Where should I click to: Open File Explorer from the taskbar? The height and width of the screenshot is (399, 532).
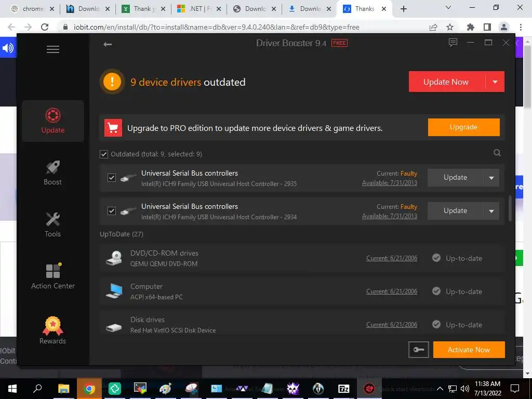[63, 389]
